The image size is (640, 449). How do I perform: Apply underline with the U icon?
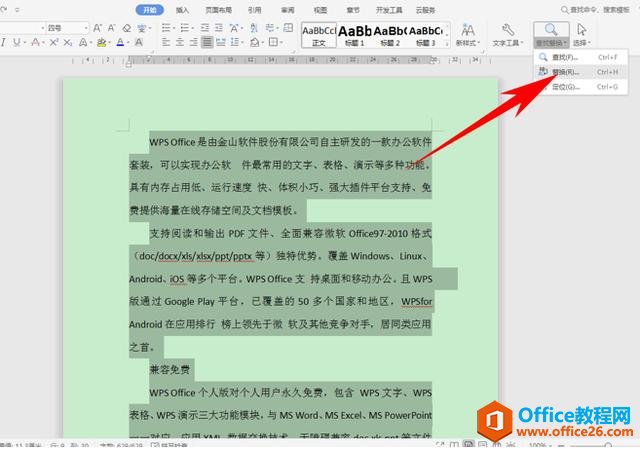pyautogui.click(x=16, y=42)
